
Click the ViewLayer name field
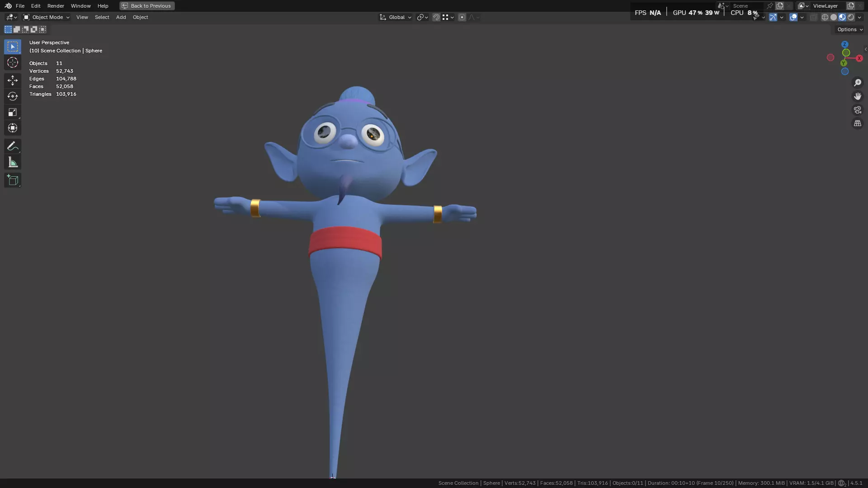tap(828, 6)
